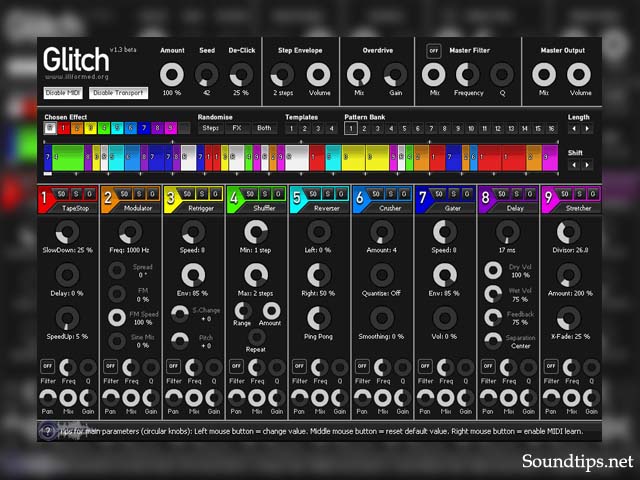Decrease Length with the left arrow

[574, 129]
